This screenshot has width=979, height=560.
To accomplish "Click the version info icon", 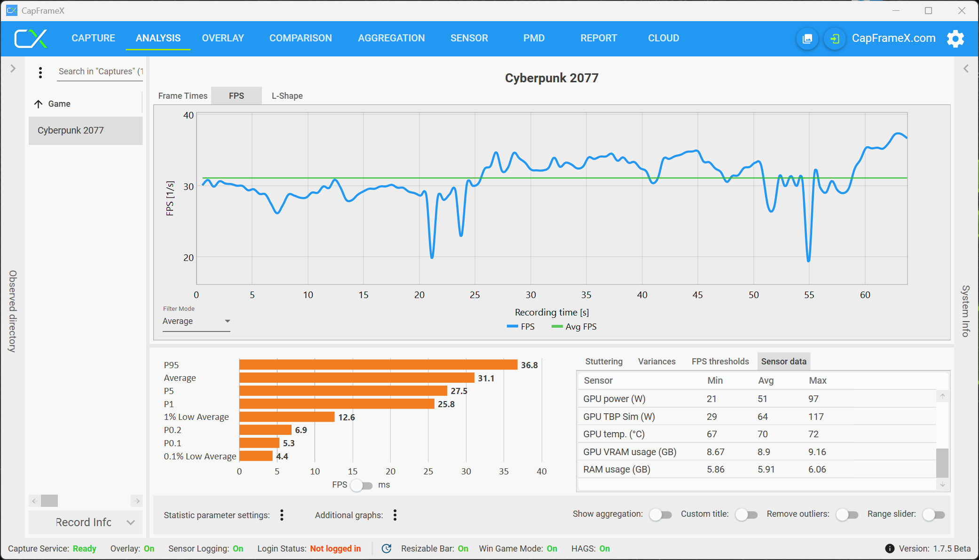I will click(890, 549).
